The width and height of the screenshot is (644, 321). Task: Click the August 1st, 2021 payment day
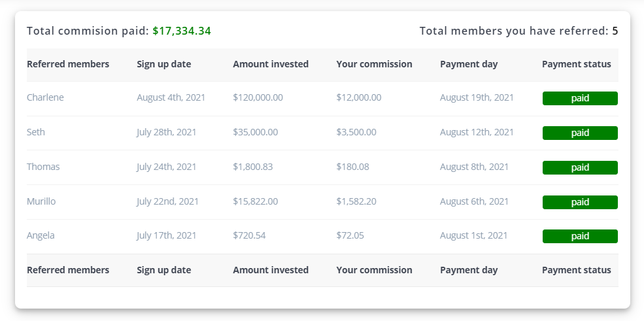coord(473,235)
